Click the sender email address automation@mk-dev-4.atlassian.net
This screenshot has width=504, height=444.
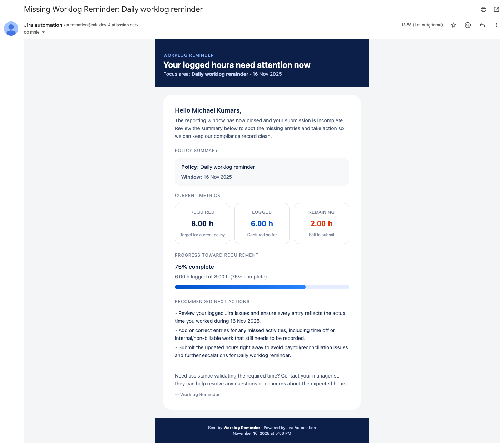click(x=101, y=25)
